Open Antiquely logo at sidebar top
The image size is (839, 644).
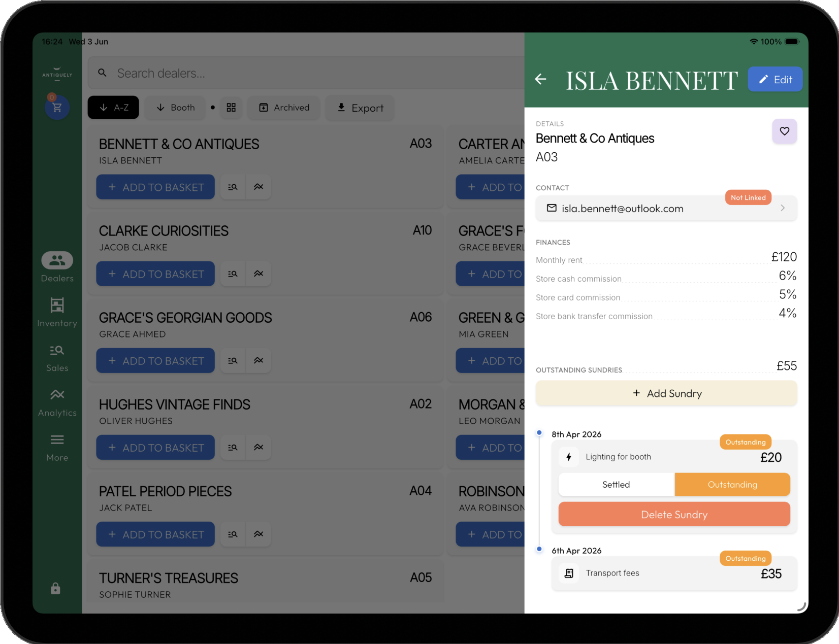(x=57, y=75)
